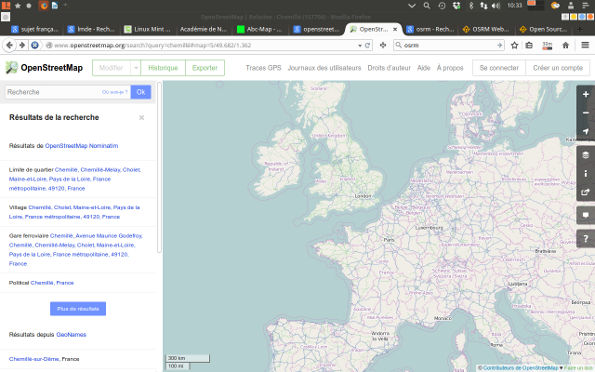The image size is (595, 372).
Task: Switch to the 'sujet frança...' tab
Action: pos(35,29)
